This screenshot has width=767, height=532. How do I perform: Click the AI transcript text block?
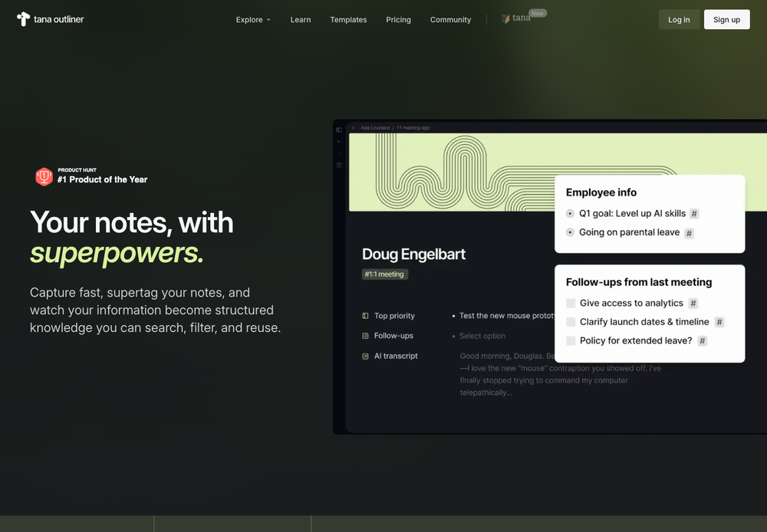[560, 374]
